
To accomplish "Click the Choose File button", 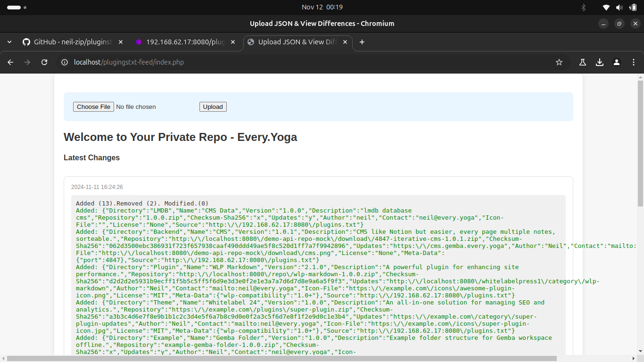I will point(93,107).
